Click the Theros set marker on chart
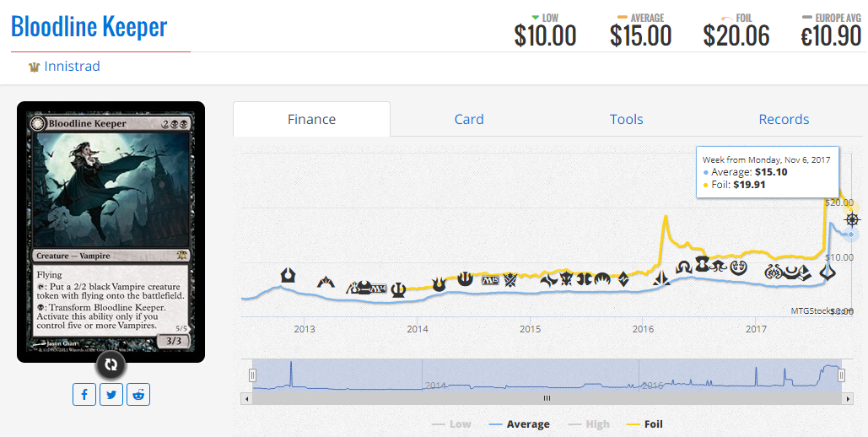The width and height of the screenshot is (868, 437). 398,289
